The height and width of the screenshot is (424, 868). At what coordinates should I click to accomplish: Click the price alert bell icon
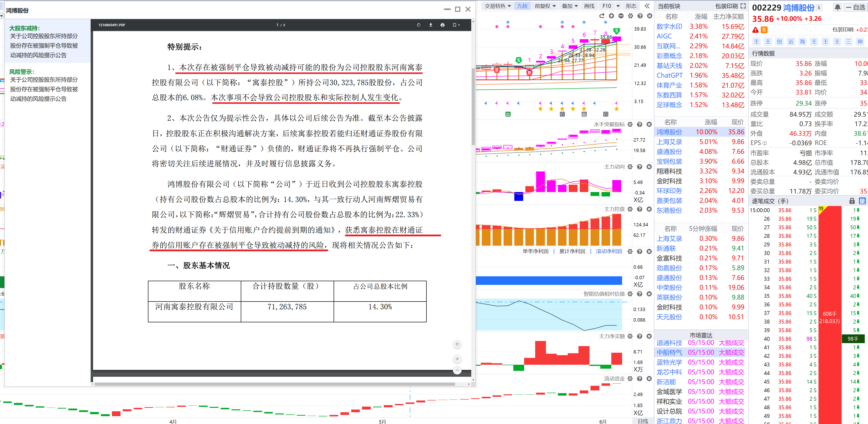(837, 7)
